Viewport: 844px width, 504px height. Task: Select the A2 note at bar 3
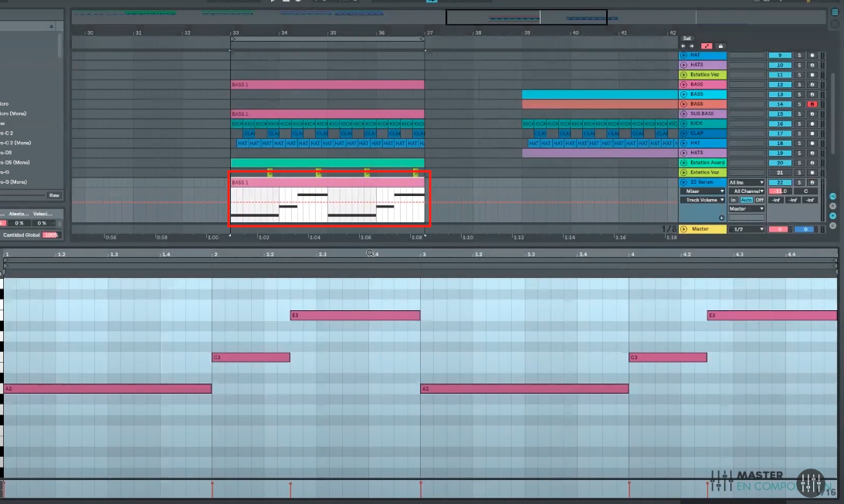pos(524,388)
